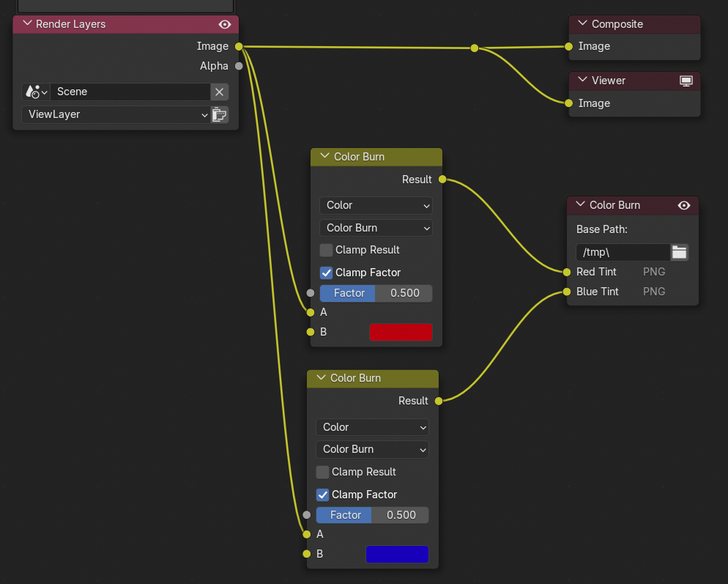
Task: Click the Alpha output socket on Render Layers
Action: (239, 65)
